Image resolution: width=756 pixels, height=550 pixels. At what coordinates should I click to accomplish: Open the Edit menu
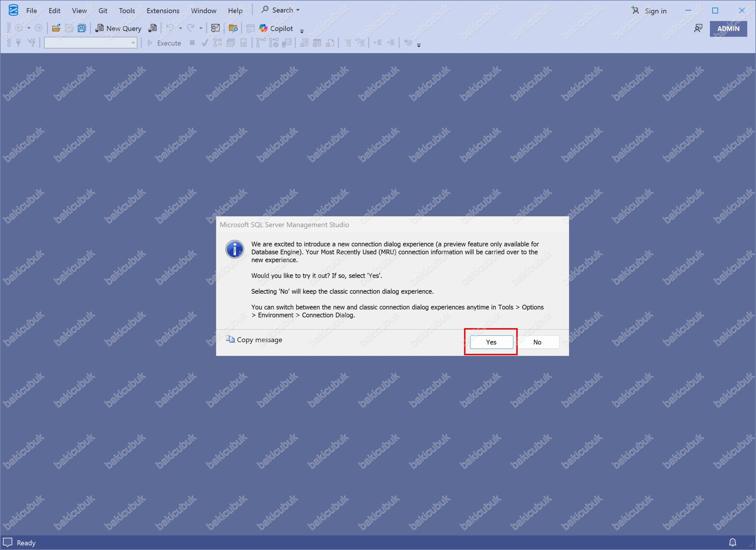click(54, 11)
